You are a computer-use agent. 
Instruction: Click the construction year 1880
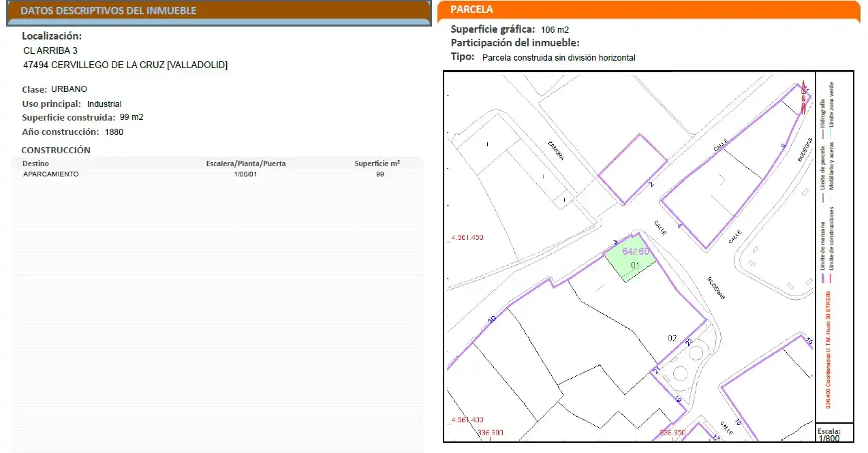(114, 132)
